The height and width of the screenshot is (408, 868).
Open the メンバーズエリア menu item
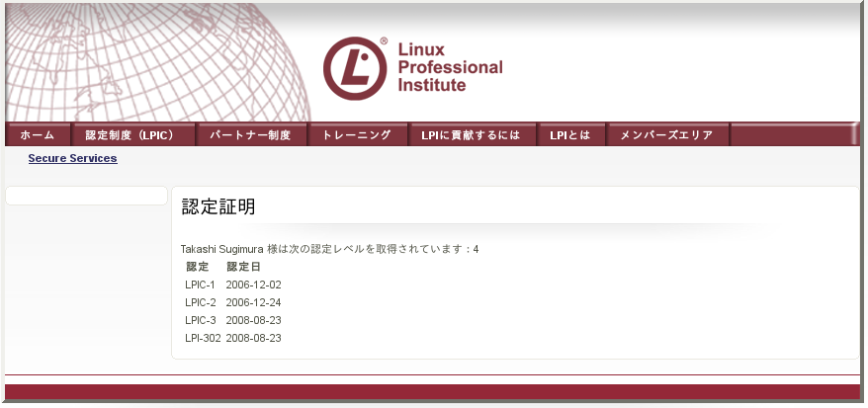coord(667,135)
